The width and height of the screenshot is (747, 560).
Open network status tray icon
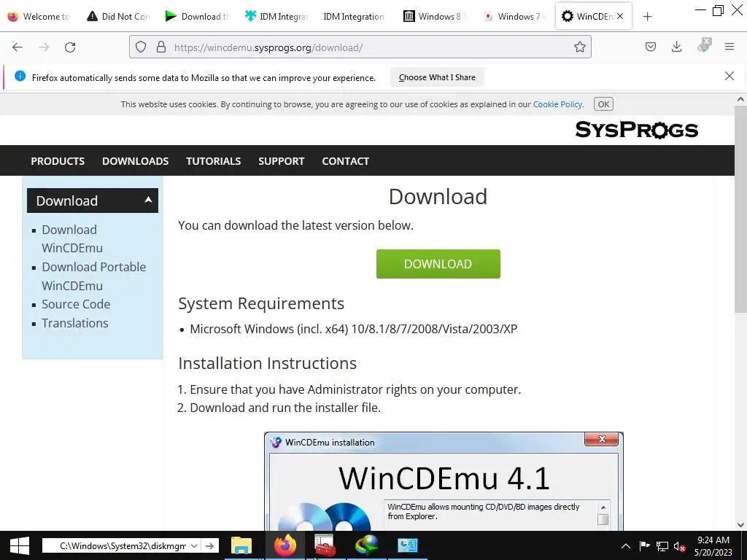[x=662, y=546]
